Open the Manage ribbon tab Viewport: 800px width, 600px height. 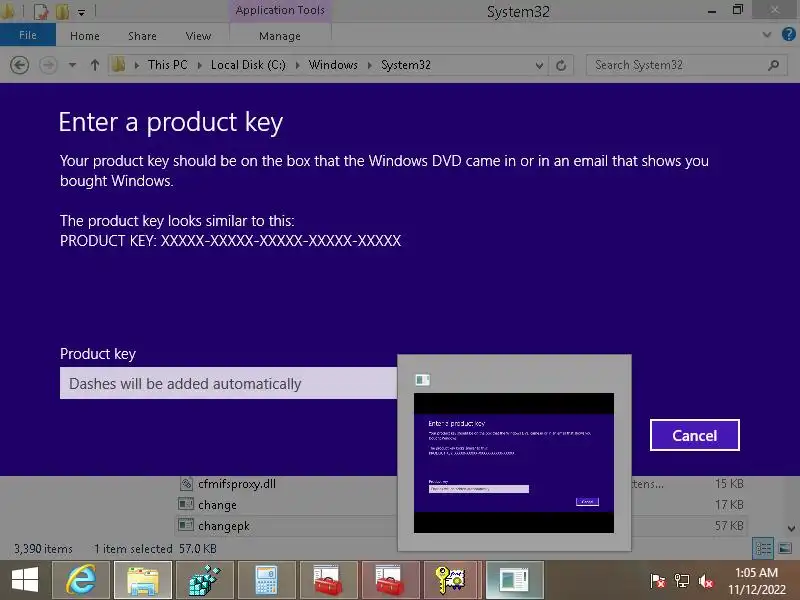280,36
